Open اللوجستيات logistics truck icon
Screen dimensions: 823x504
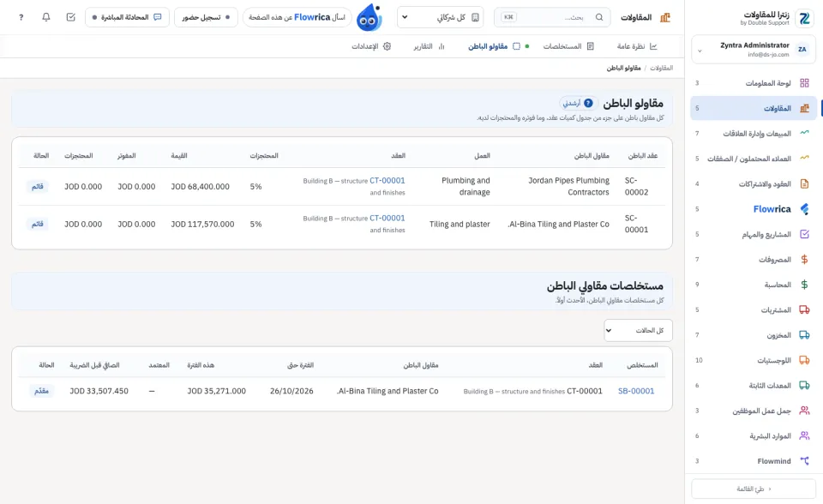[x=804, y=360]
